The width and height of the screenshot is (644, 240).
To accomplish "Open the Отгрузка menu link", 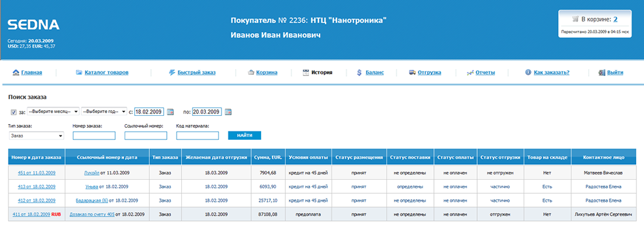I will tap(430, 73).
